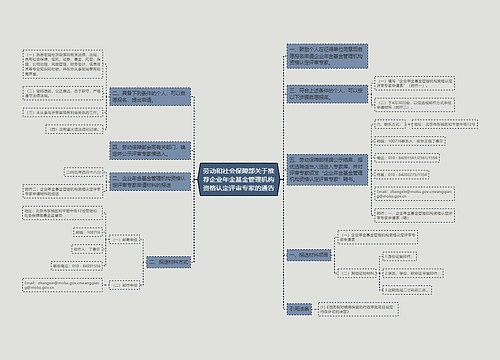Click the 一、报送材料范围 node

(x=309, y=255)
